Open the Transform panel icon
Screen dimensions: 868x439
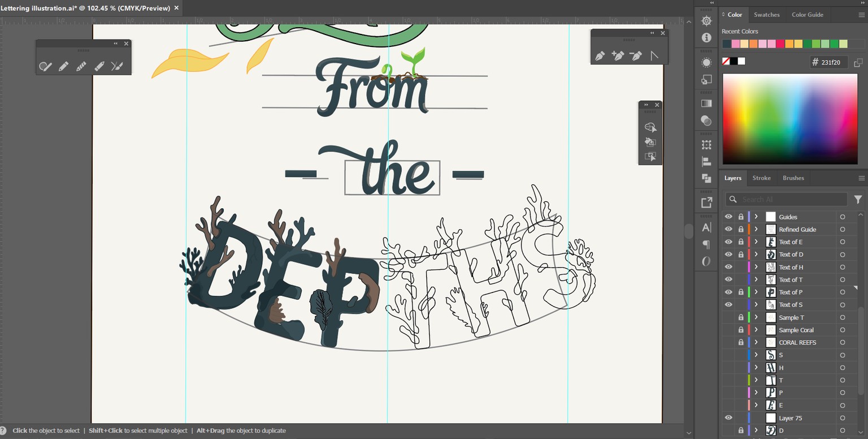tap(706, 145)
